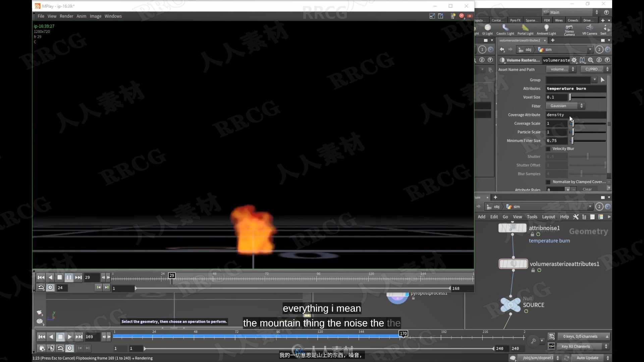644x362 pixels.
Task: Adjust Minimum Filter Size slider
Action: pyautogui.click(x=588, y=141)
